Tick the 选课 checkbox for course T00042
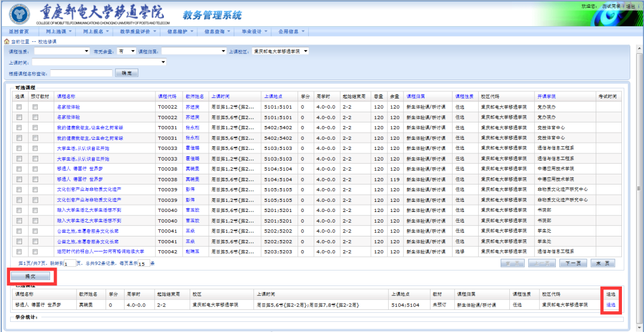 click(19, 251)
